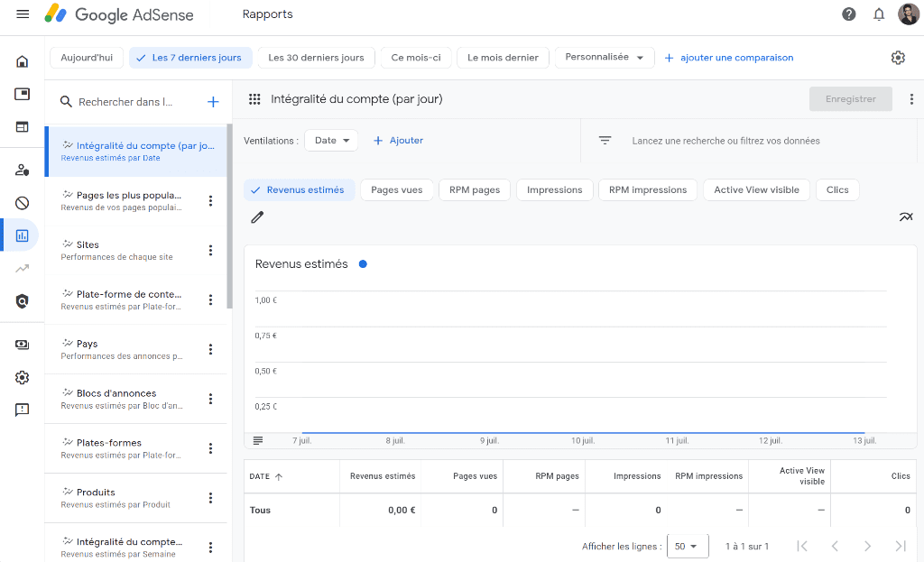Open Payments sidebar icon
This screenshot has height=562, width=924.
tap(22, 345)
